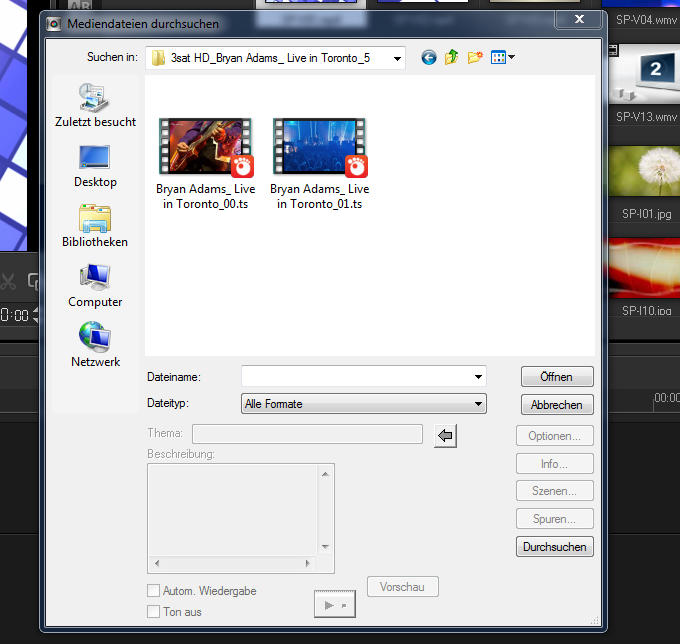The width and height of the screenshot is (680, 644).
Task: Click the Info... button
Action: 554,464
